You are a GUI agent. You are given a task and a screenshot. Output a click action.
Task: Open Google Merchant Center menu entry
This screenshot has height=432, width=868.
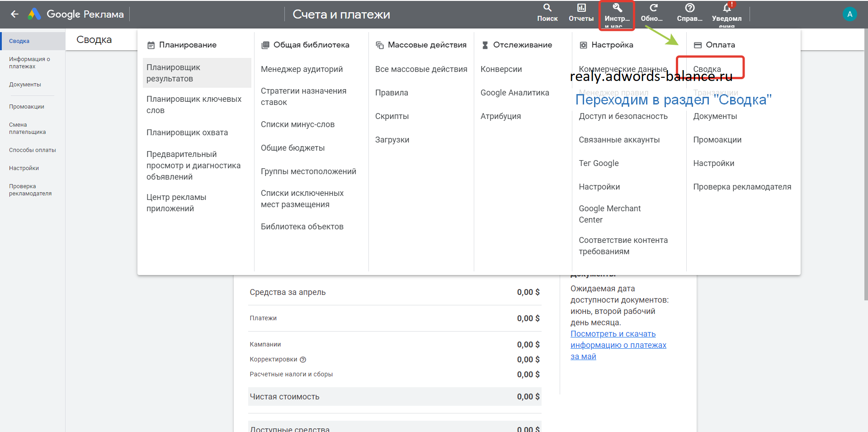pyautogui.click(x=609, y=214)
